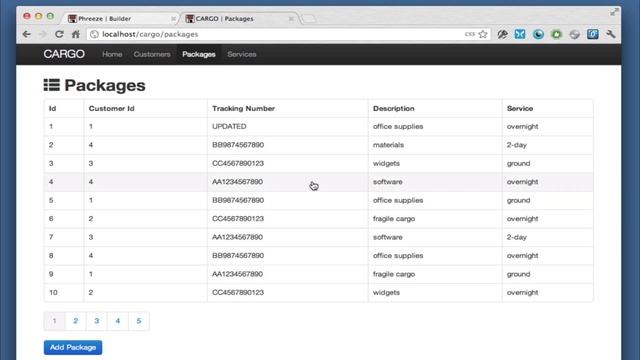The image size is (640, 360).
Task: Click the blue X extension icon
Action: click(520, 34)
